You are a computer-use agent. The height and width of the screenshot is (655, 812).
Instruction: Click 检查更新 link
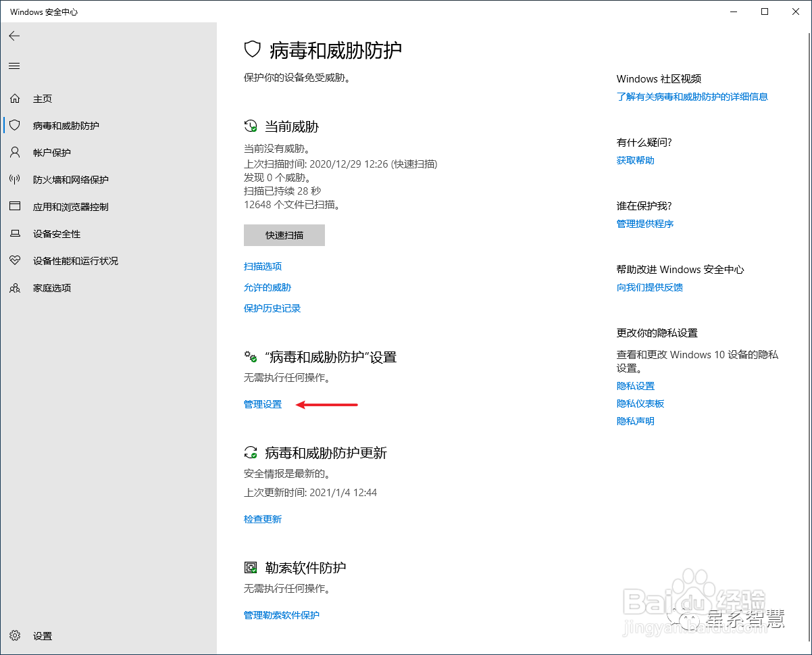[x=263, y=519]
